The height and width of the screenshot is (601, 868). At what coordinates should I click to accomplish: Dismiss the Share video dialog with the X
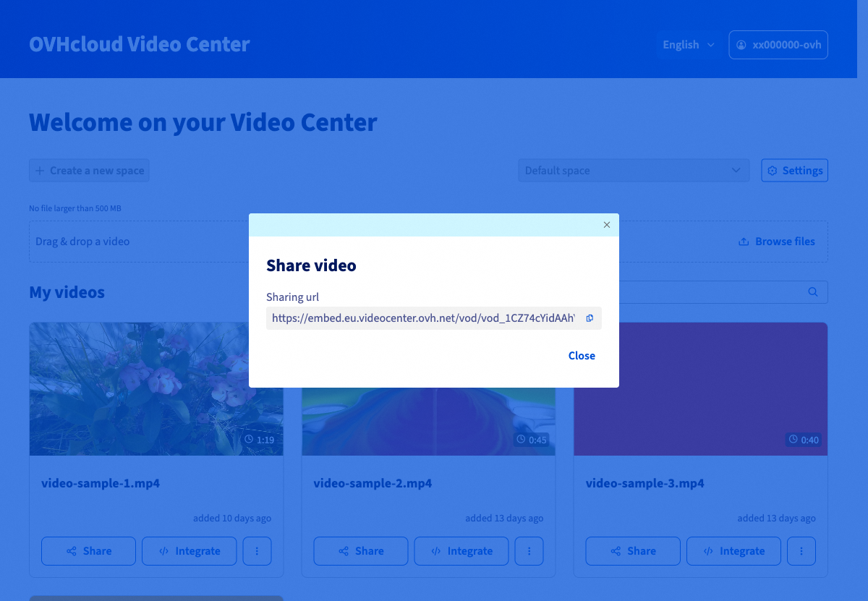click(x=607, y=225)
